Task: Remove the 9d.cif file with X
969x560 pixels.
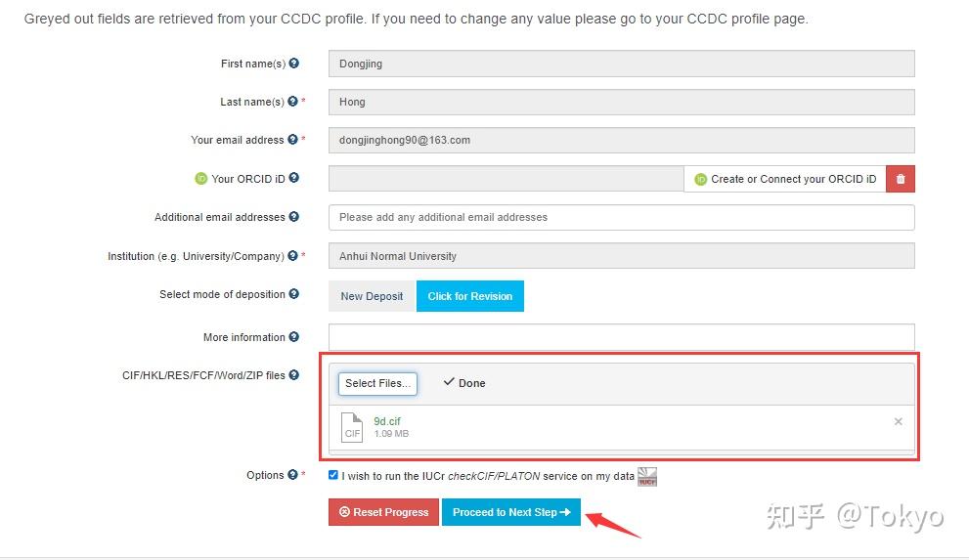Action: coord(899,422)
